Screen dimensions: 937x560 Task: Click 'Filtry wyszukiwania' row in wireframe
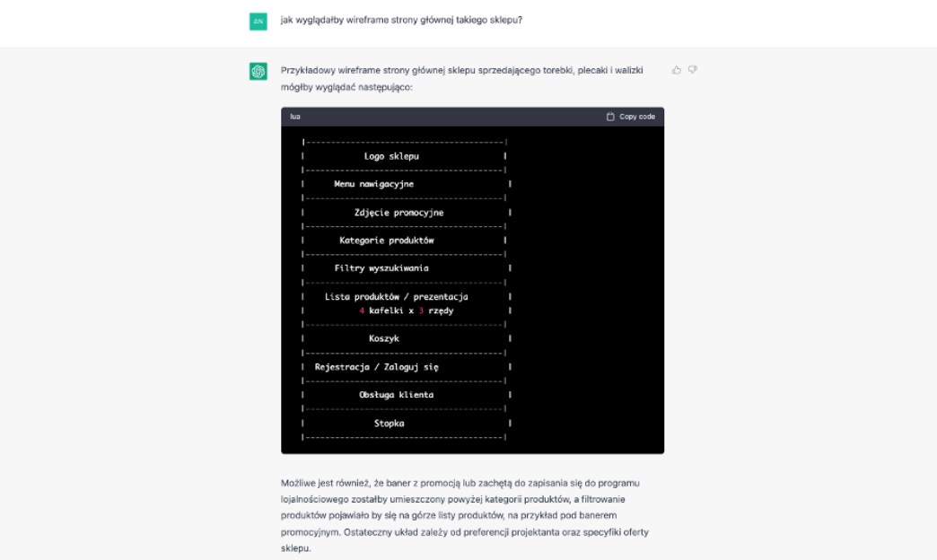[381, 268]
